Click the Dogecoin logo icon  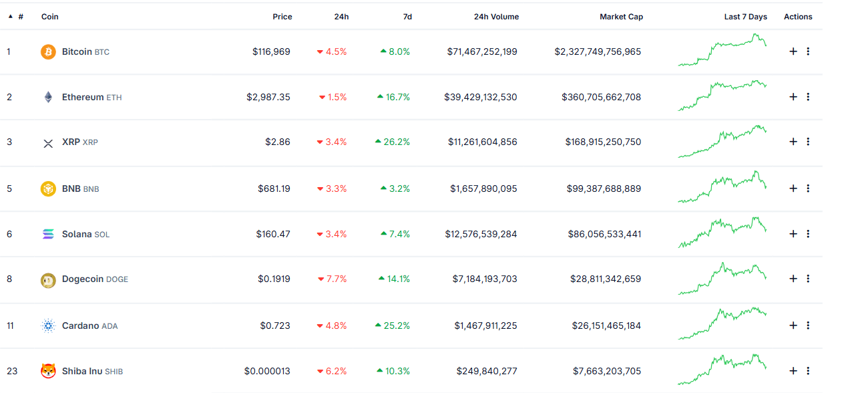tap(48, 279)
